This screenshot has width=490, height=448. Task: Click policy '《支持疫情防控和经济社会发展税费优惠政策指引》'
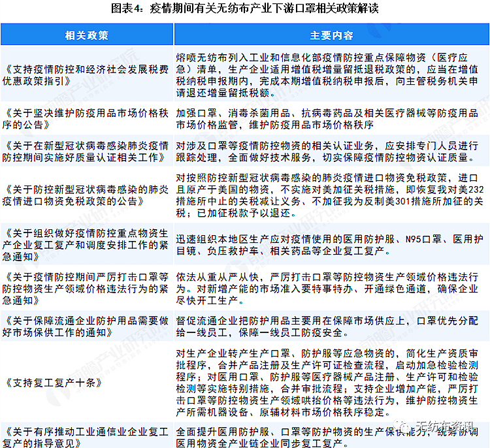[86, 75]
